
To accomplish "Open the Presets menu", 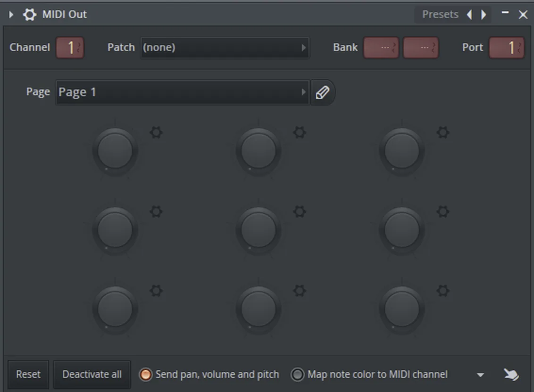I will [440, 14].
